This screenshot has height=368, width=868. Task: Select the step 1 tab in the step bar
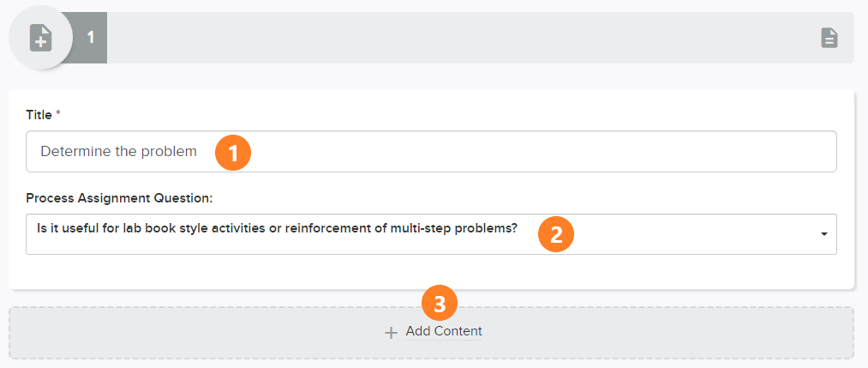91,38
